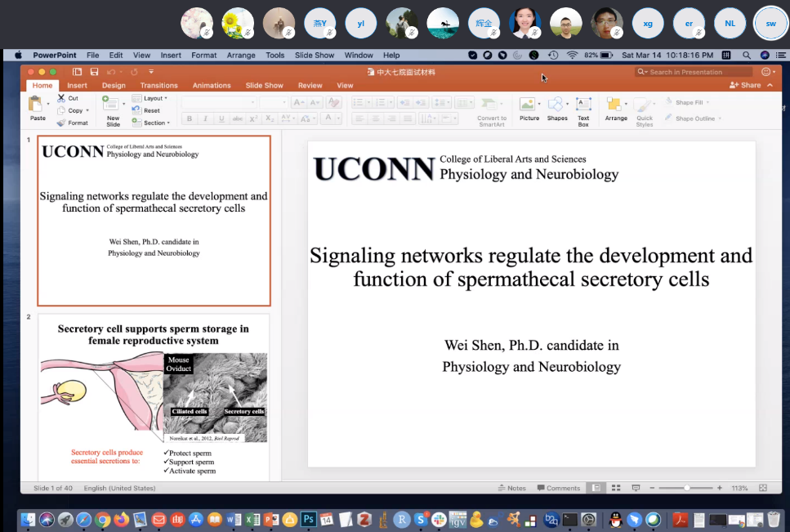Collapse the ribbon with the chevron

770,85
